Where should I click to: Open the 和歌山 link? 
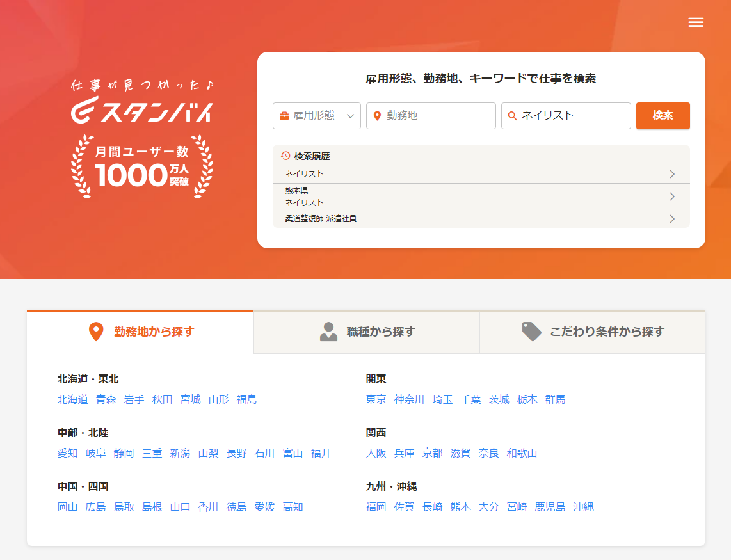coord(522,453)
